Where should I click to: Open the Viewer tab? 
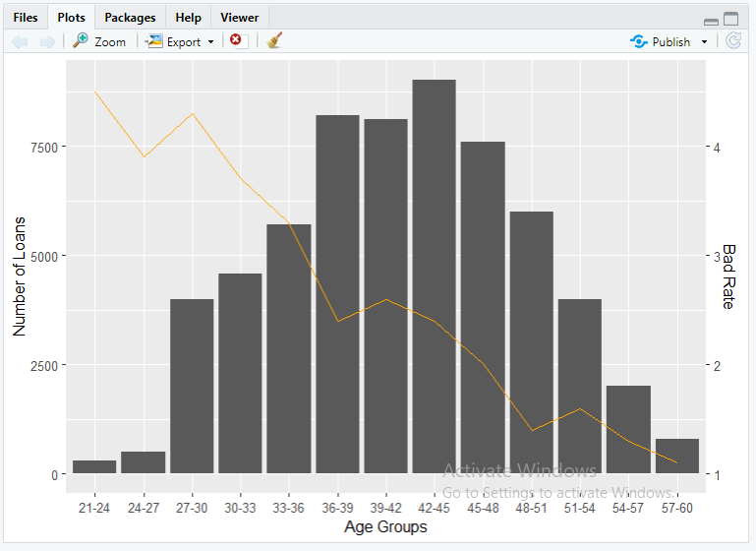pyautogui.click(x=240, y=18)
